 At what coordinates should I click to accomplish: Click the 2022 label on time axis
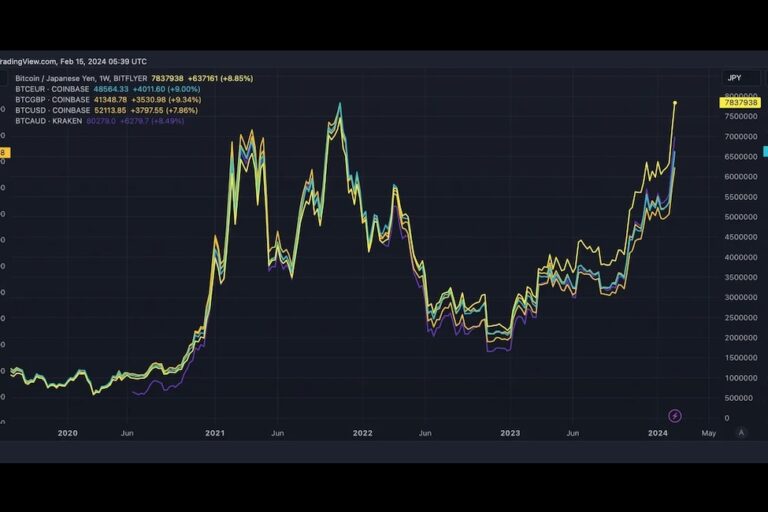tap(362, 433)
